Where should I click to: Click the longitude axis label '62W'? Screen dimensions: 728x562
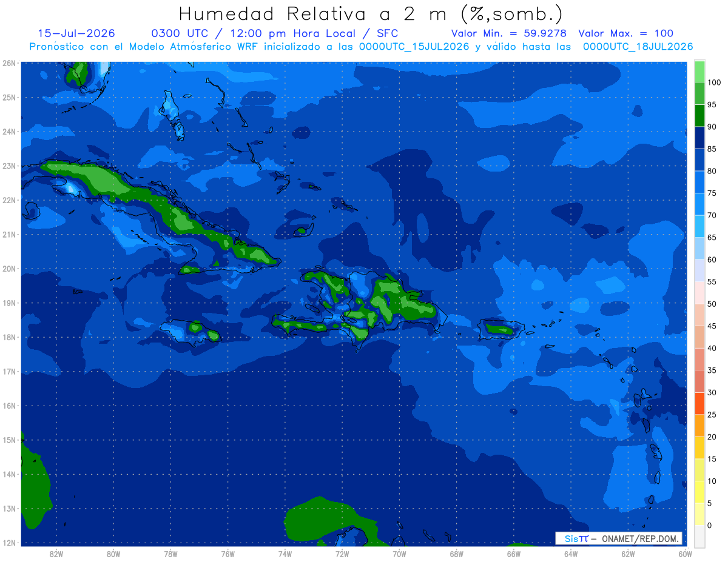point(628,554)
